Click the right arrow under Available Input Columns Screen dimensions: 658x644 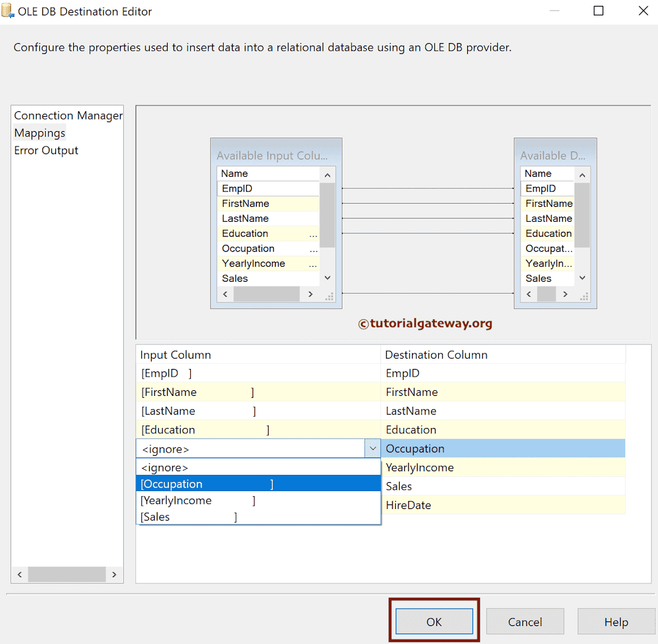(309, 294)
